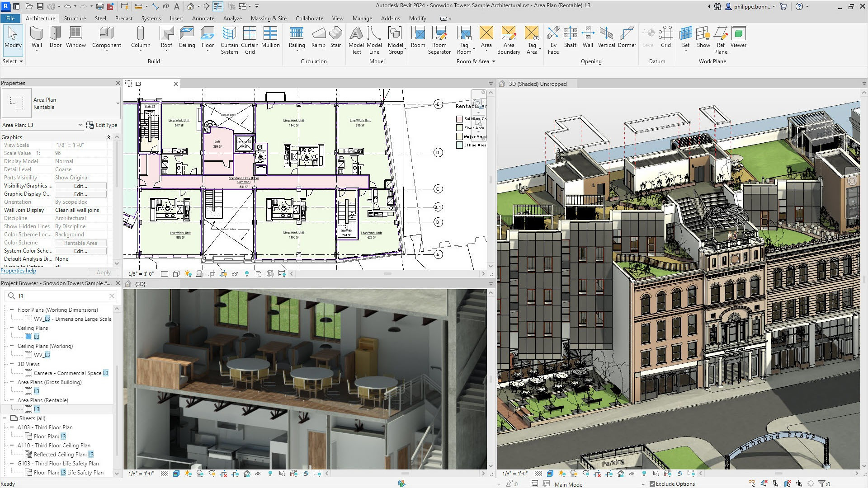Open the Analyze menu

(232, 19)
